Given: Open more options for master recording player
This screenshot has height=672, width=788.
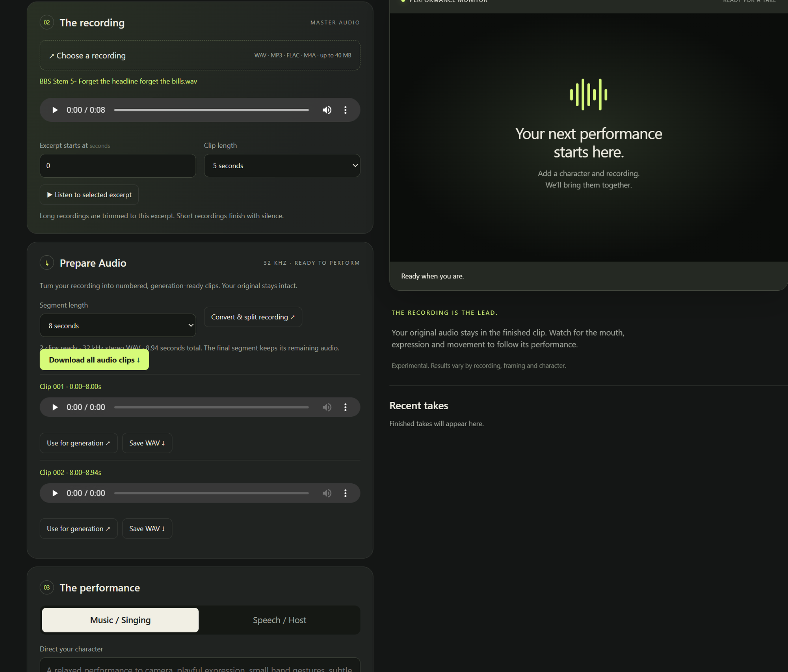Looking at the screenshot, I should (x=346, y=110).
